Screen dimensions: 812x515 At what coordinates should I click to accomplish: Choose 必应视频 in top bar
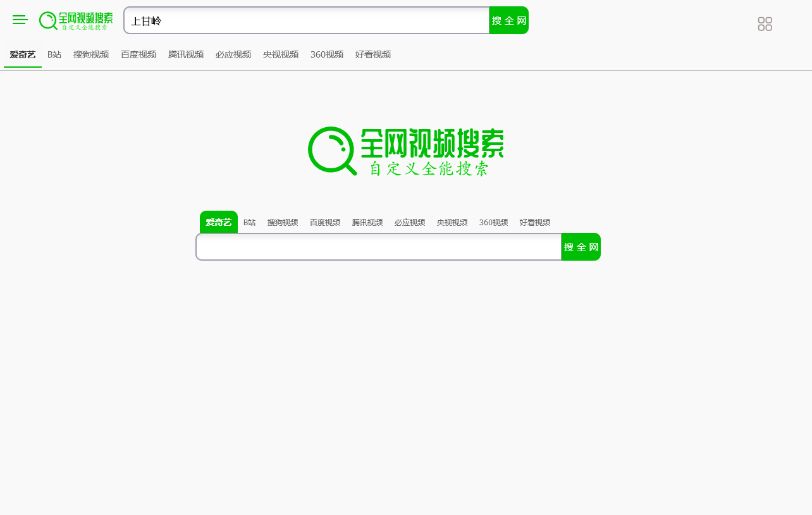tap(233, 54)
